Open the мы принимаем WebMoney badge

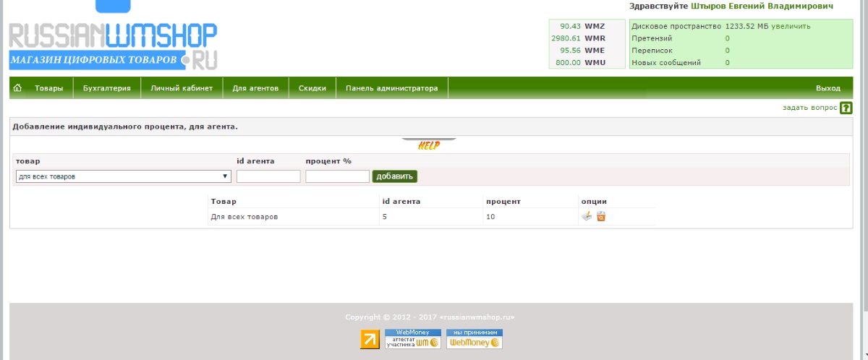pyautogui.click(x=474, y=339)
